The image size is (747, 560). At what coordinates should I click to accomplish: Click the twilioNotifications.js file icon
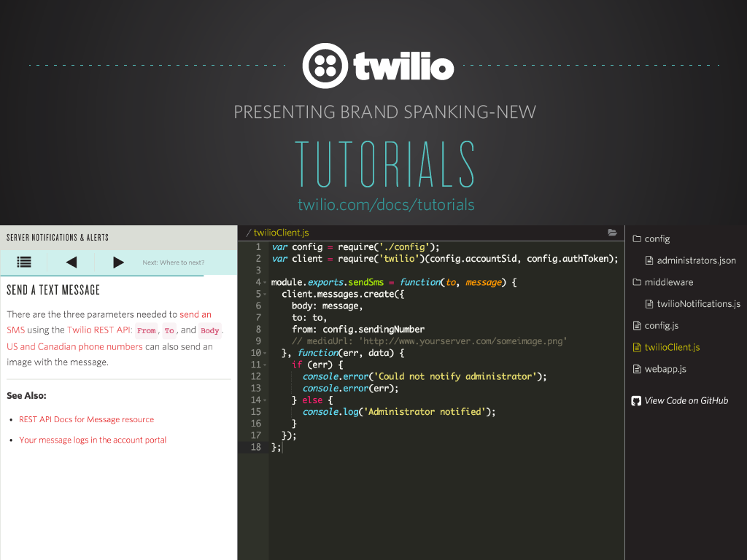(649, 304)
